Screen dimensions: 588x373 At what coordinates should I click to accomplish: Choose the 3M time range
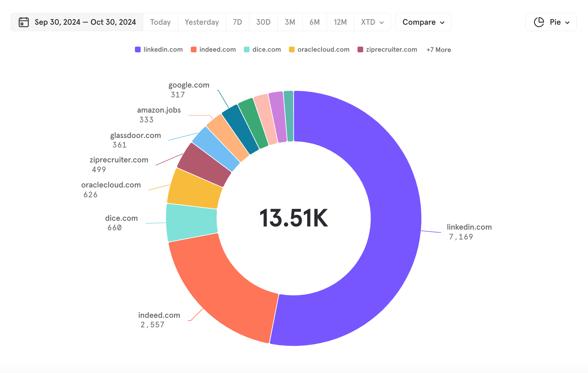click(290, 22)
